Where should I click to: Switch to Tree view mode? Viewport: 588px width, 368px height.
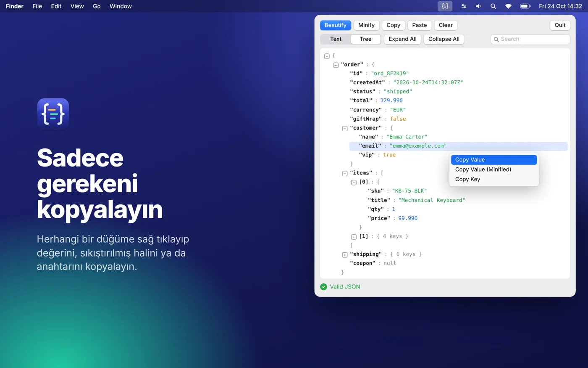365,39
